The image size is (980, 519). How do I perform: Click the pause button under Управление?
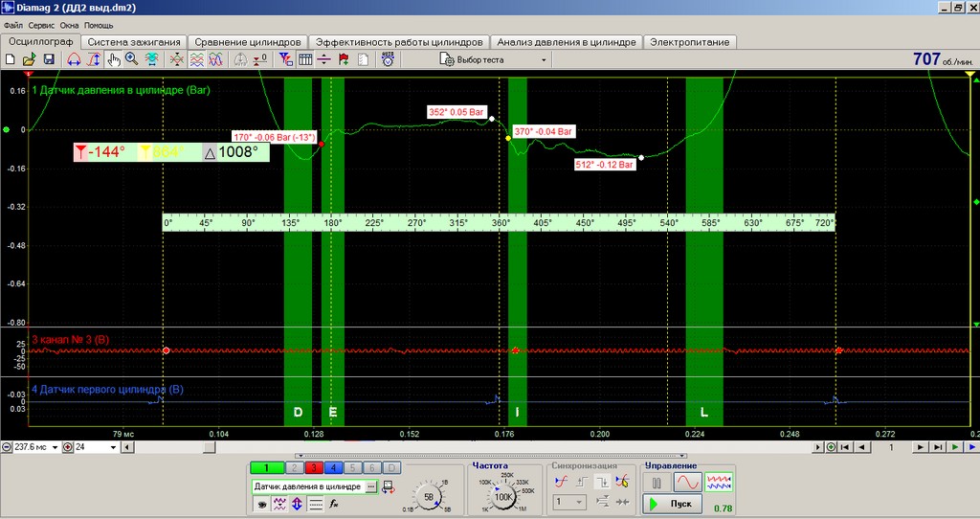pyautogui.click(x=657, y=483)
